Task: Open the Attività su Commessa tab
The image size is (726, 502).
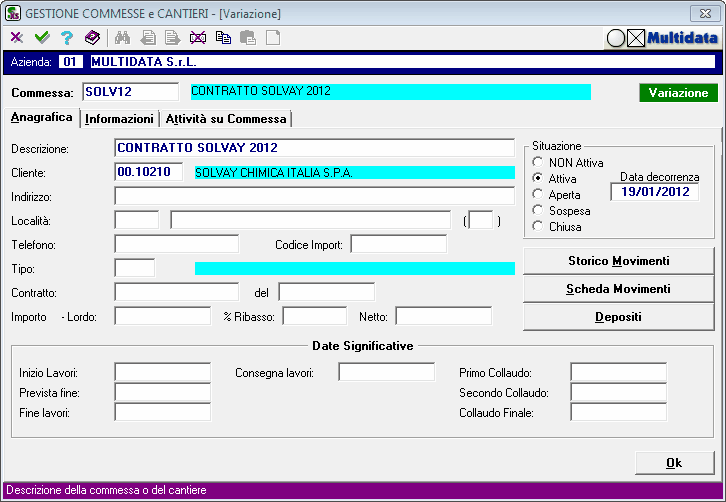Action: (226, 119)
